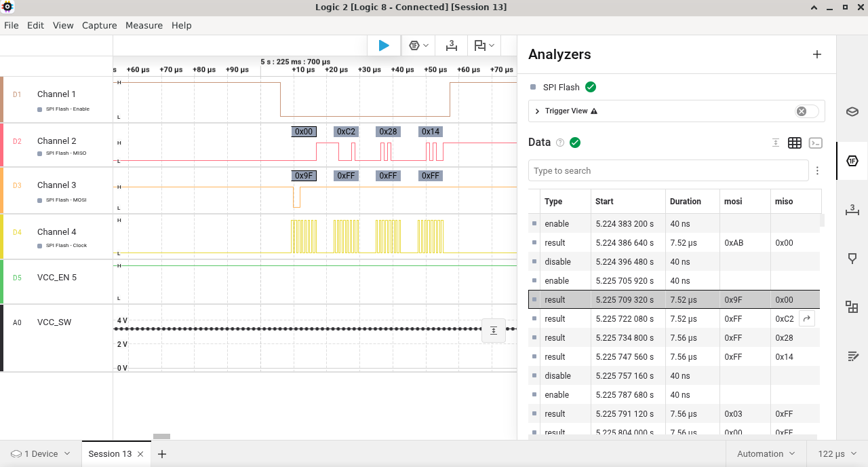Screen dimensions: 868x467
Task: Click the horizontal timeline scrollbar thumb
Action: 161,436
